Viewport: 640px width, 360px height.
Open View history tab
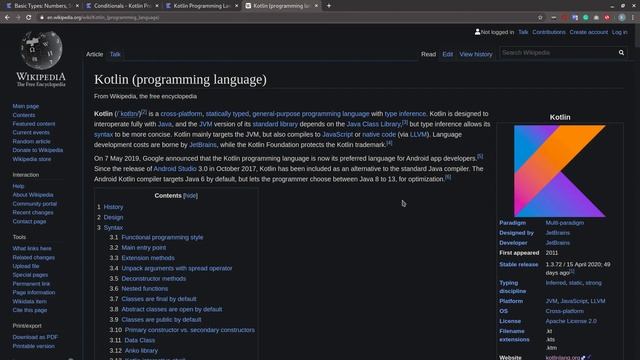click(476, 54)
